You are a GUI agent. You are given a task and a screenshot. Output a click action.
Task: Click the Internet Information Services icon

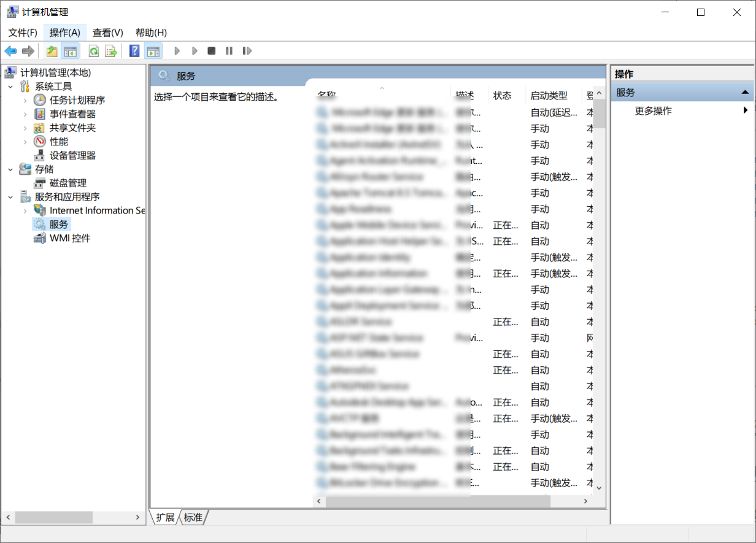pos(40,210)
